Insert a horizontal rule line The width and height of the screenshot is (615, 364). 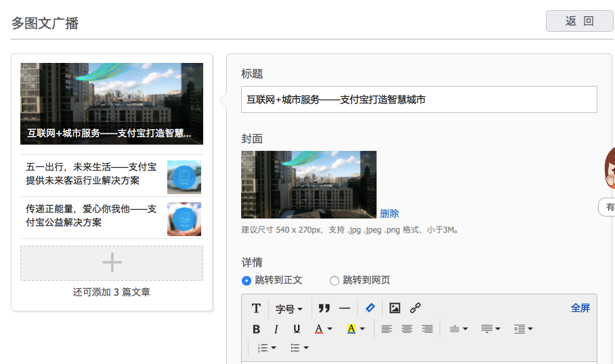(x=345, y=309)
